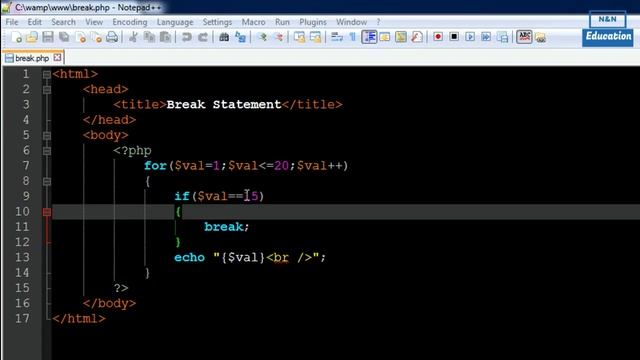
Task: Open Find with the binoculars icon
Action: pos(224,38)
